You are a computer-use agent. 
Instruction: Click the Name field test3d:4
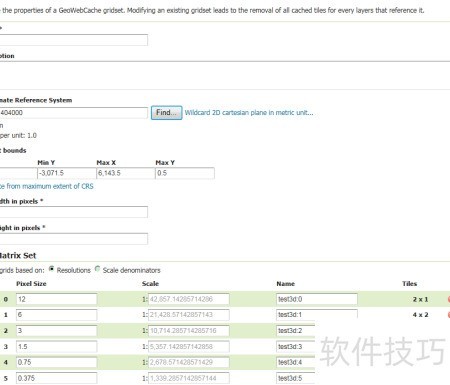[296, 362]
